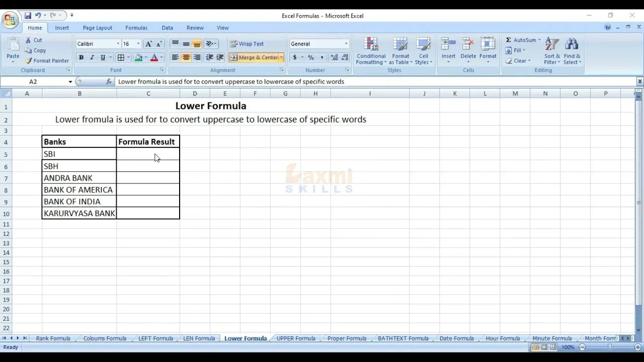Switch to the Data ribbon tab
644x362 pixels.
pos(167,28)
